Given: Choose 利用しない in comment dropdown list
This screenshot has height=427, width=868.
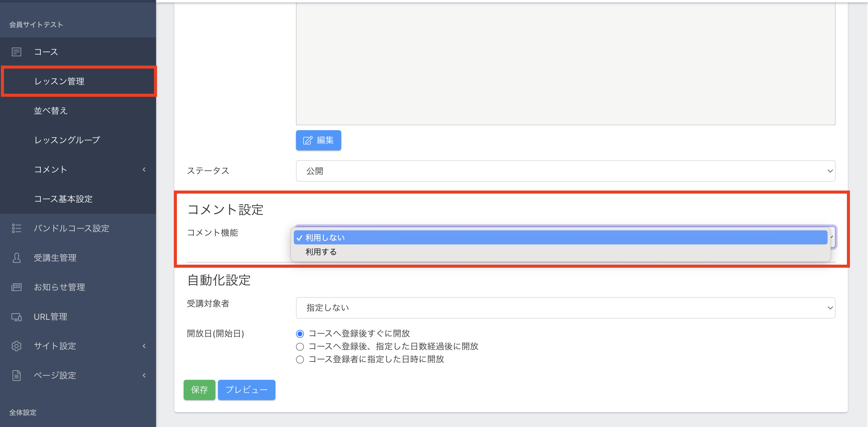Looking at the screenshot, I should pos(325,238).
